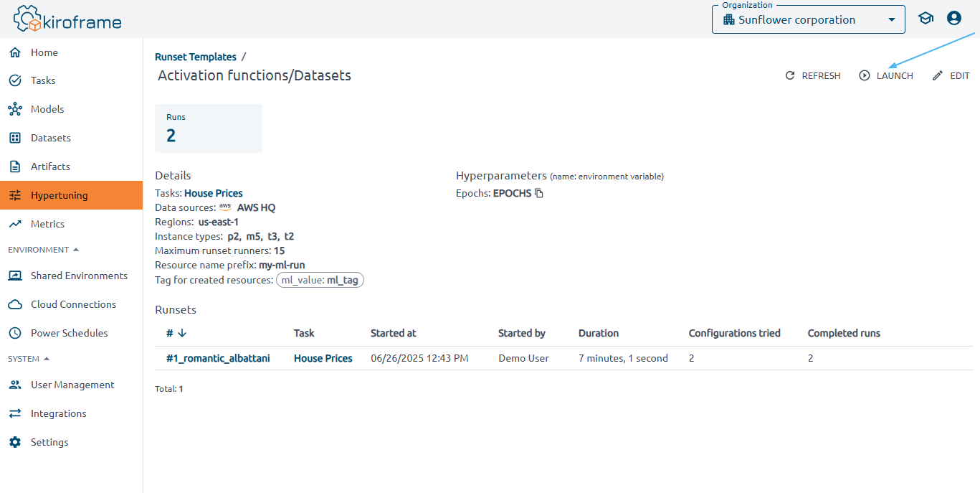Viewport: 980px width, 493px height.
Task: Go to Datasets in the sidebar
Action: tap(50, 138)
